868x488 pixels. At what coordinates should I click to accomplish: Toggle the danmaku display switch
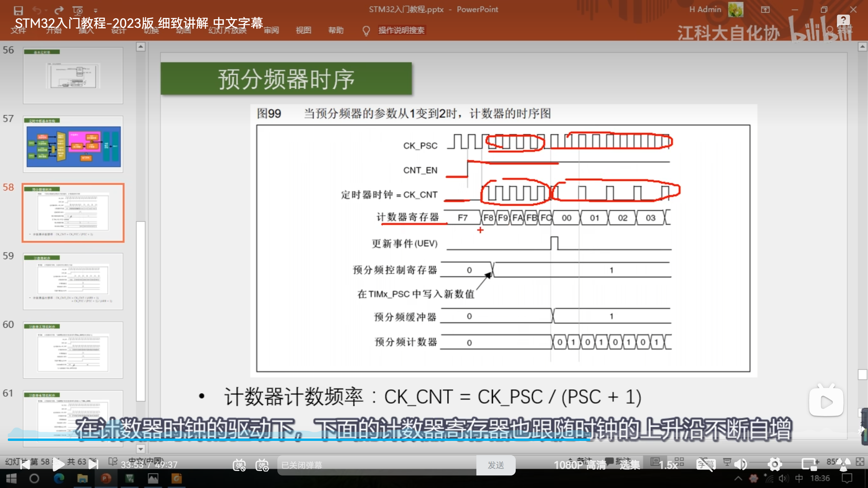[x=239, y=465]
